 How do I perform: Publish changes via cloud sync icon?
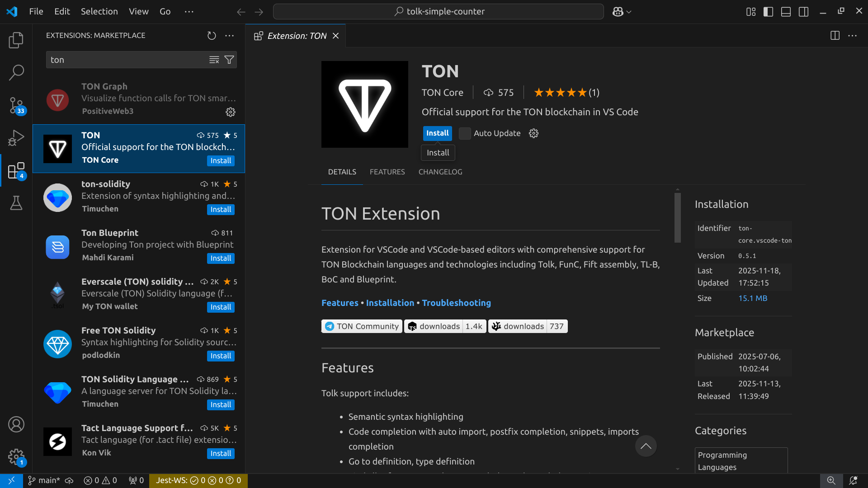(x=69, y=480)
